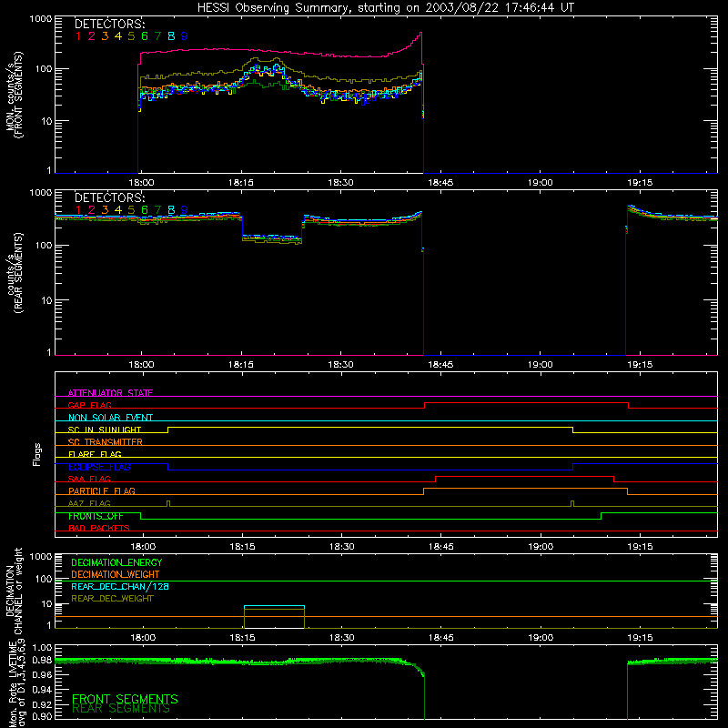The image size is (728, 728).
Task: Click the DECIMATION CHANNEL or weight axis label
Action: point(14,591)
